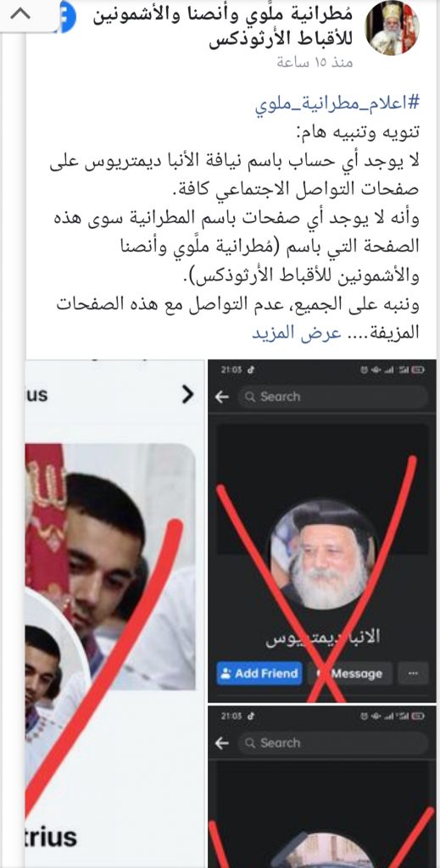Collapse the panel with the up chevron
The width and height of the screenshot is (440, 868).
tap(20, 14)
